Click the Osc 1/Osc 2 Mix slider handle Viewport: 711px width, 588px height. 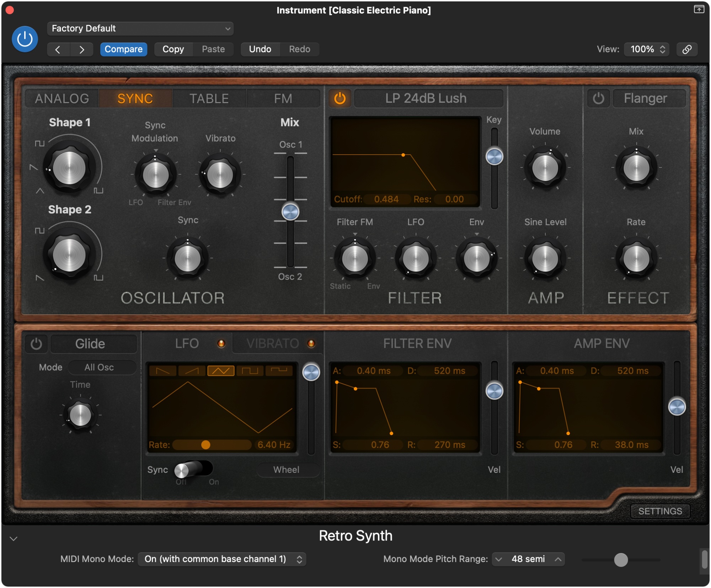(290, 212)
